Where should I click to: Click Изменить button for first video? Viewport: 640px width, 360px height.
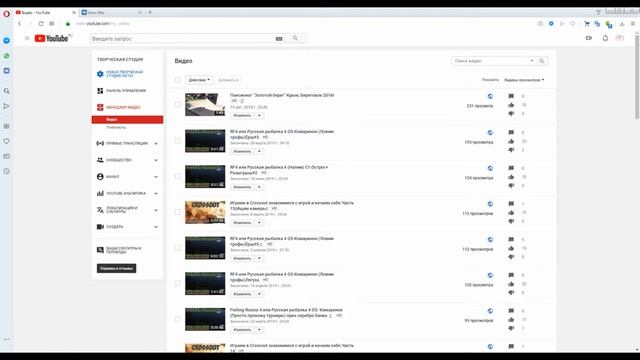click(242, 116)
